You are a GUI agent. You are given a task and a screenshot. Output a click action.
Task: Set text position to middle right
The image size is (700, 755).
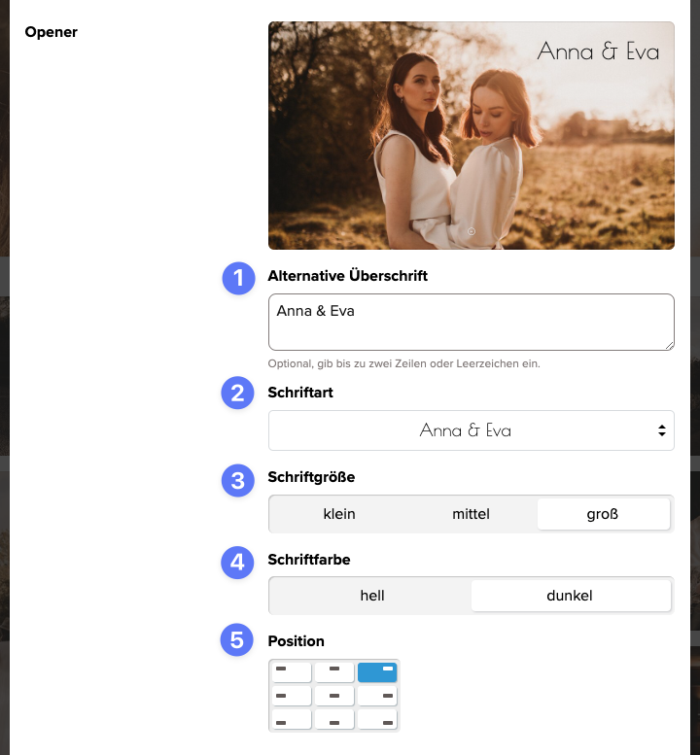377,697
